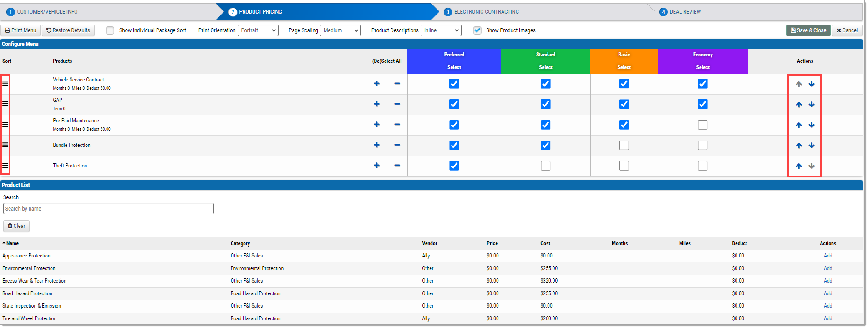Open Product Descriptions dropdown

pos(441,30)
